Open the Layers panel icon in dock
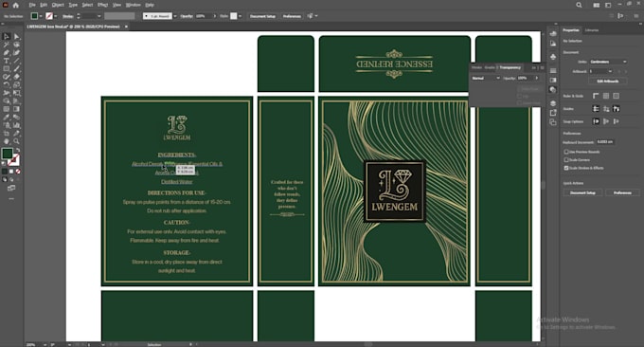 pos(553,103)
